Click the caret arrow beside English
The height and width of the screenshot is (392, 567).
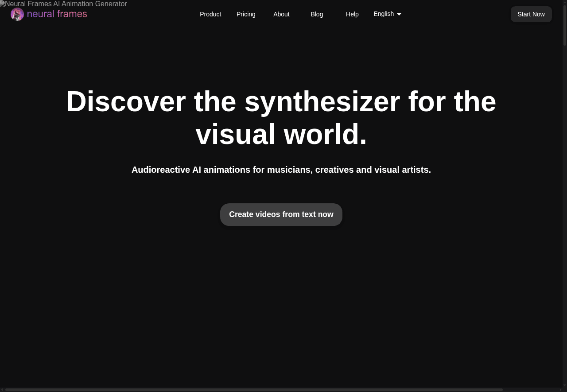399,15
